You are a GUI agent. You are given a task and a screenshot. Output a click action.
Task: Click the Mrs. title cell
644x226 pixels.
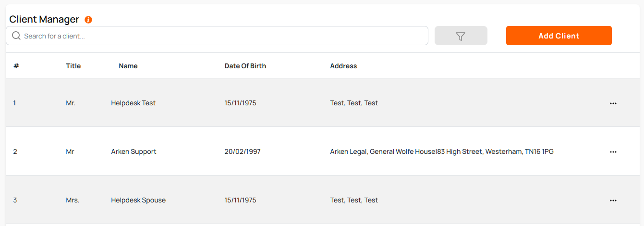pyautogui.click(x=73, y=200)
